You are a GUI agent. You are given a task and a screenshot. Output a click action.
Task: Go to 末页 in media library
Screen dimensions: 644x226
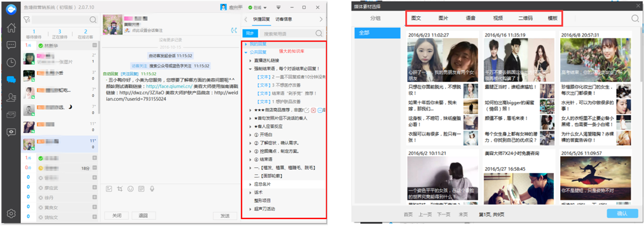click(x=463, y=214)
